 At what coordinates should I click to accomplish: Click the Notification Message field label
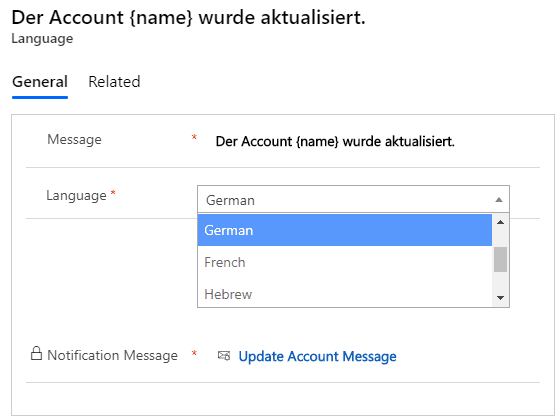click(112, 355)
